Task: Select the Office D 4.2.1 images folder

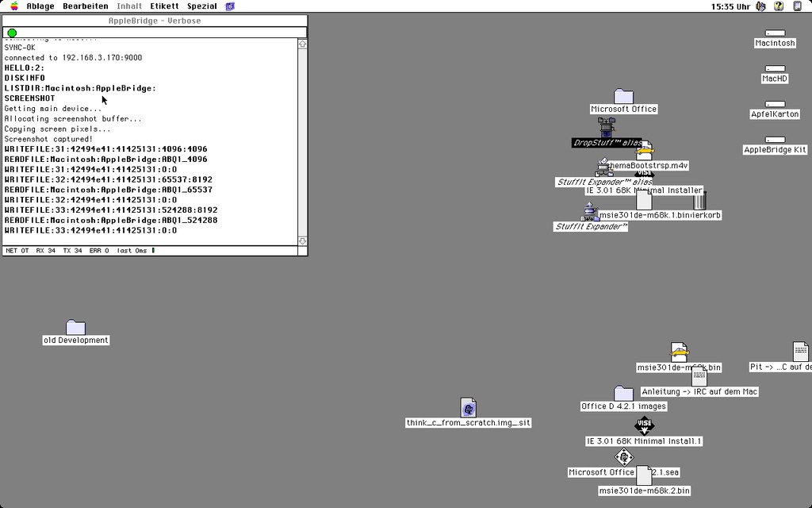Action: tap(623, 394)
